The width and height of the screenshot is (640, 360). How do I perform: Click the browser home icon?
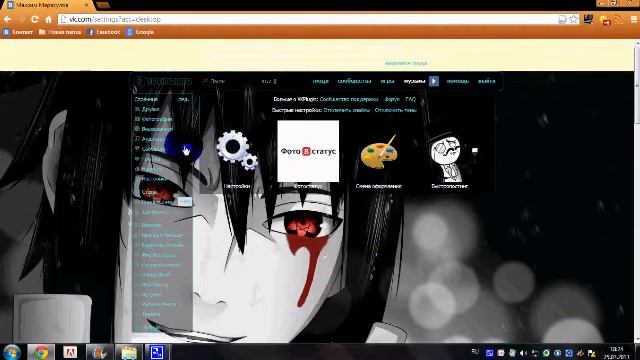pos(49,19)
